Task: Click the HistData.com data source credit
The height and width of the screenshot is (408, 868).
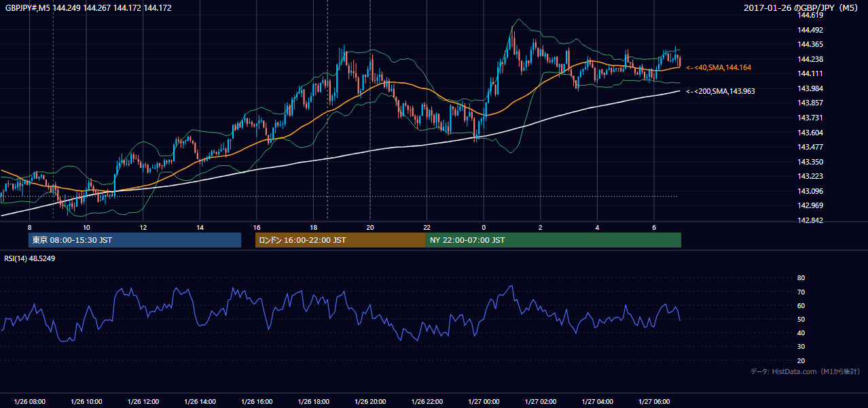Action: [806, 371]
